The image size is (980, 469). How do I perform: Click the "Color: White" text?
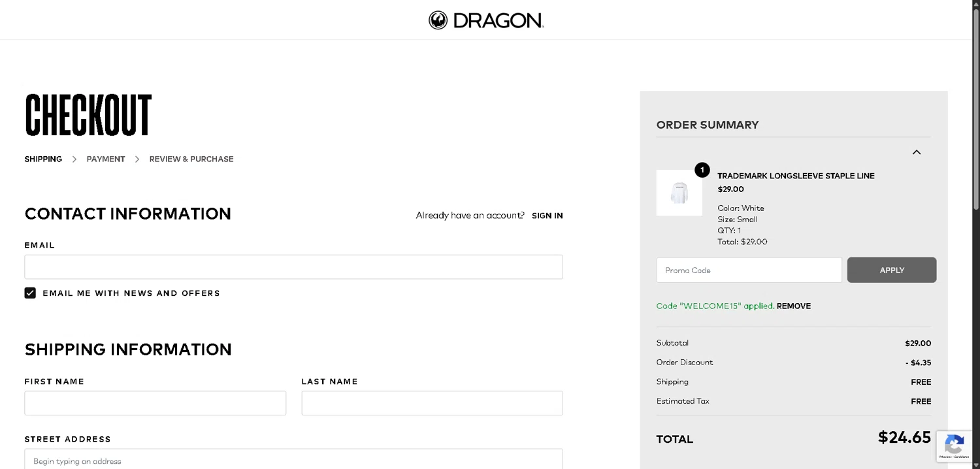[741, 208]
